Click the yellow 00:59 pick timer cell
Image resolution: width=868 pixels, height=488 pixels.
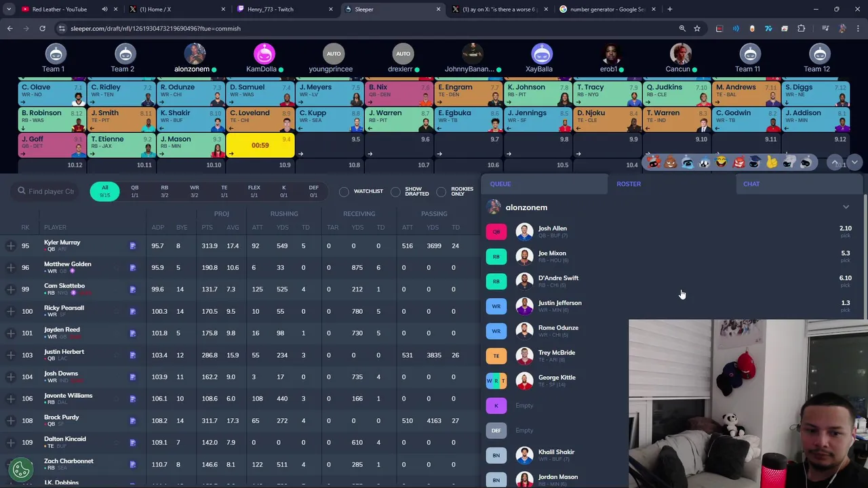[260, 145]
